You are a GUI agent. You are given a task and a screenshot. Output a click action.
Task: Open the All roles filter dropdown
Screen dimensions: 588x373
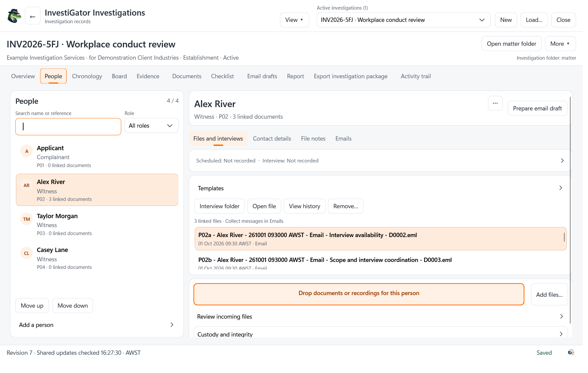(151, 126)
